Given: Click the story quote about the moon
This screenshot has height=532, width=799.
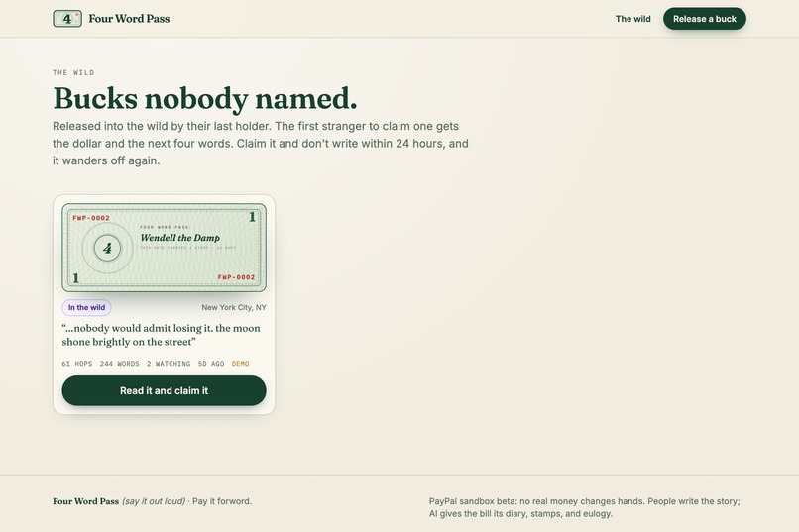Looking at the screenshot, I should pyautogui.click(x=161, y=335).
